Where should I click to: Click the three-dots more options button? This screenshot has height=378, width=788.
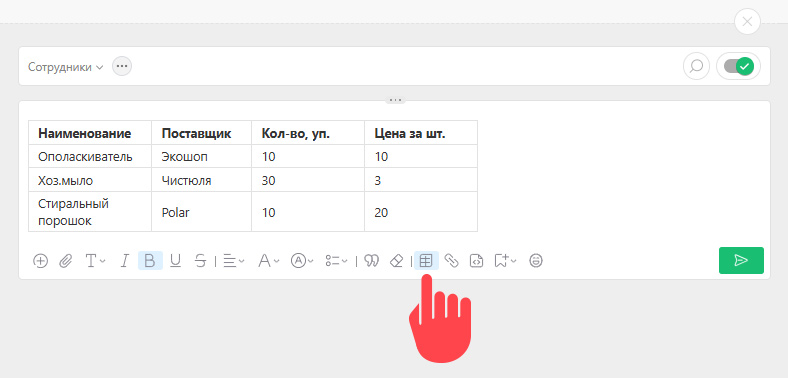pyautogui.click(x=122, y=66)
